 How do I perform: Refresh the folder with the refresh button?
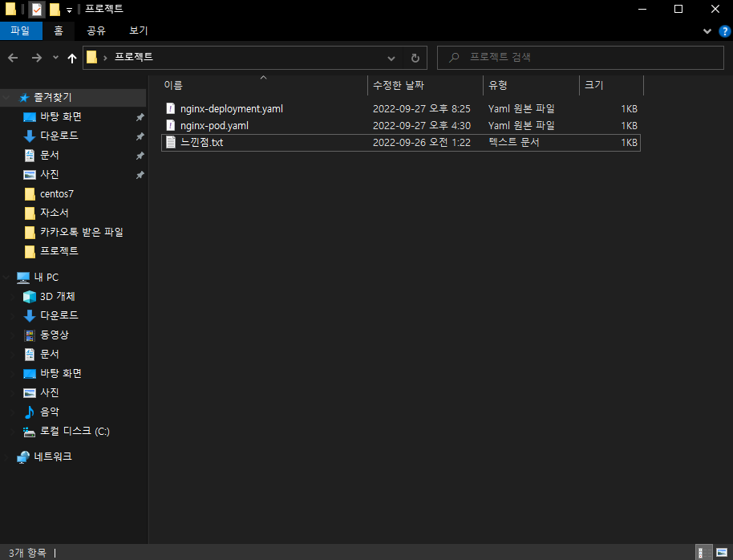pyautogui.click(x=415, y=58)
